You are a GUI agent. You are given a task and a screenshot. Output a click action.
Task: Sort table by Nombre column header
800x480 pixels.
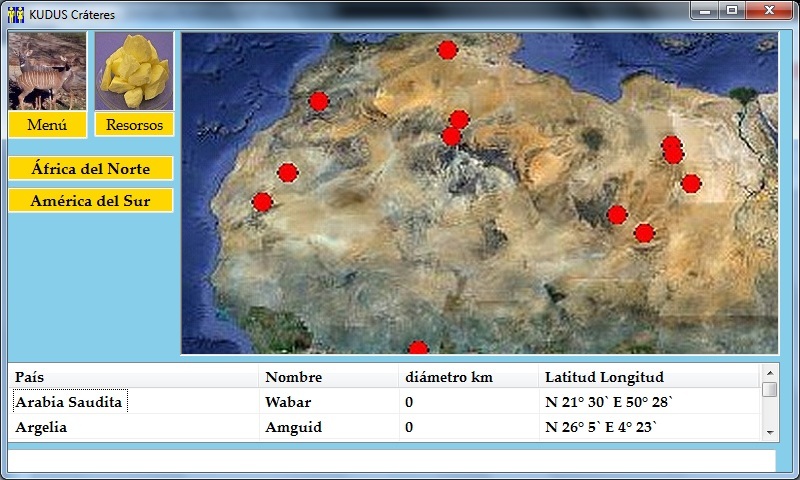(329, 378)
